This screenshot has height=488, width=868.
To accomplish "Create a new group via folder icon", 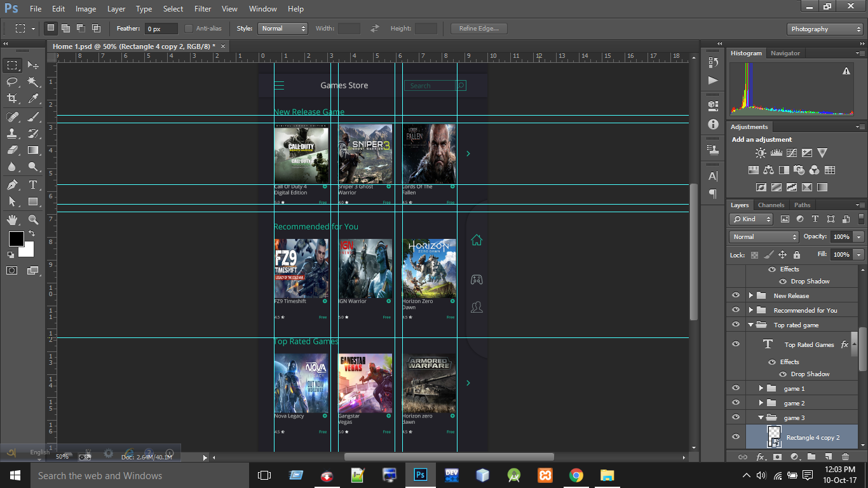I will [x=811, y=457].
